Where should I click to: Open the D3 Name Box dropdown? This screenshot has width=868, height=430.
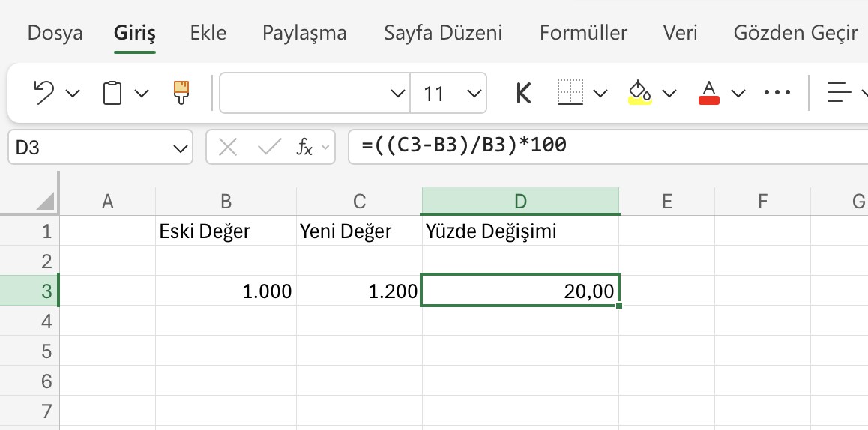[x=180, y=148]
